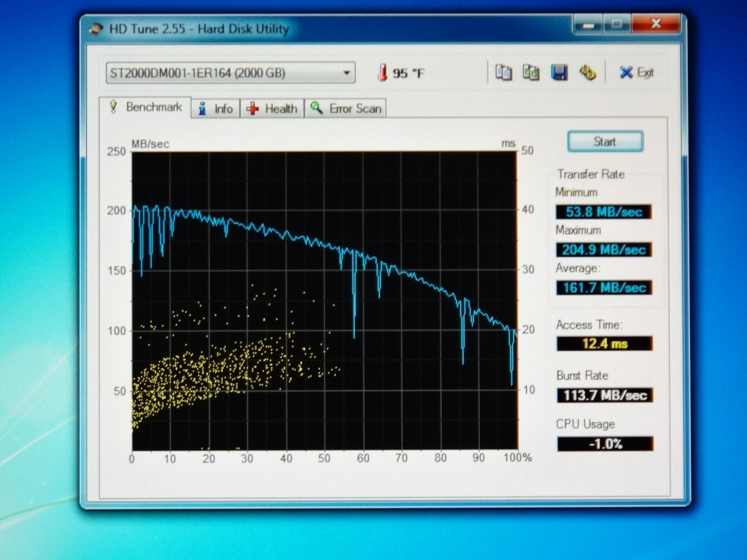747x560 pixels.
Task: Switch to the Error Scan tab
Action: [346, 109]
